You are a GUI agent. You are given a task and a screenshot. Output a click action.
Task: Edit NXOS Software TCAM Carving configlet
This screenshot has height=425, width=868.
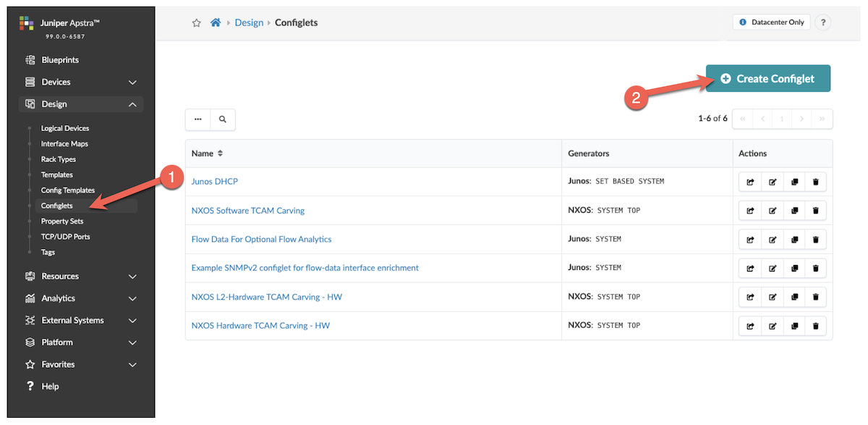coord(772,211)
